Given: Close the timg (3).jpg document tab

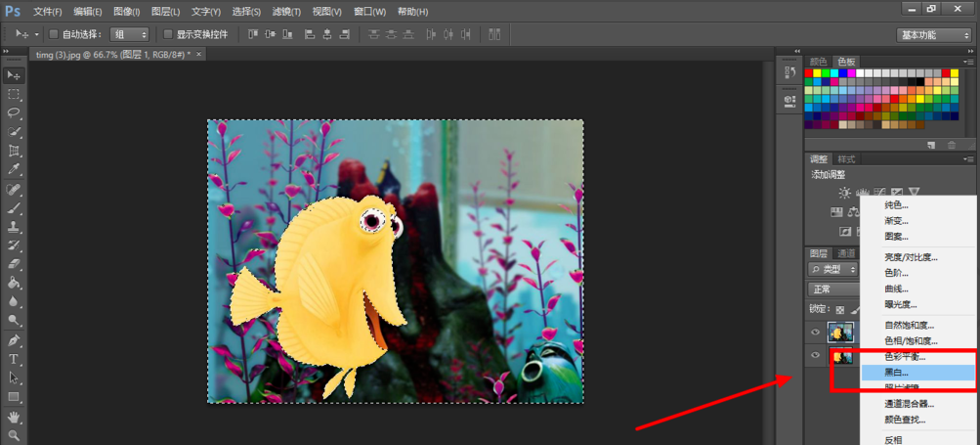Looking at the screenshot, I should [x=199, y=55].
